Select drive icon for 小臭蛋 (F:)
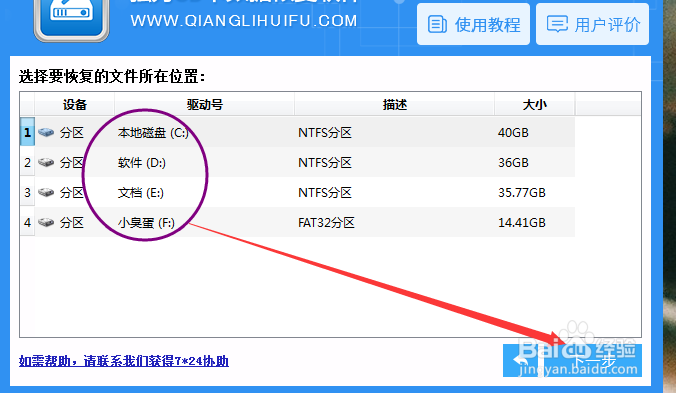The image size is (676, 393). tap(46, 222)
